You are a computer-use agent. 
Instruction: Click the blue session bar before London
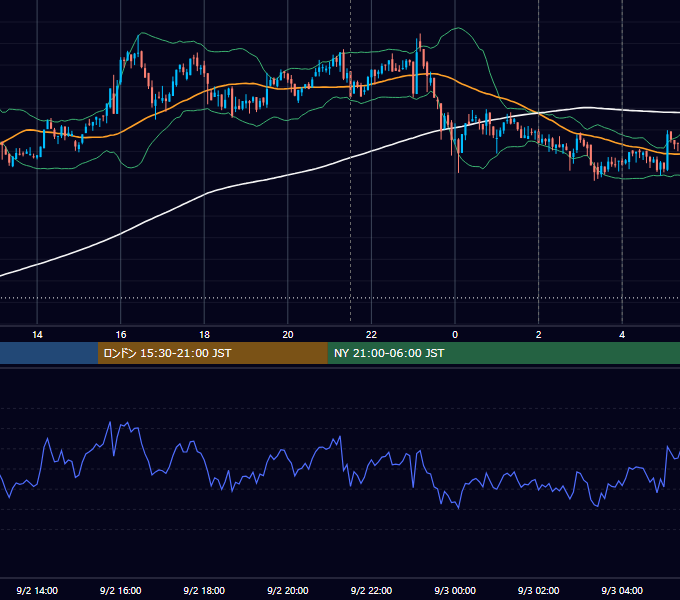click(x=49, y=353)
